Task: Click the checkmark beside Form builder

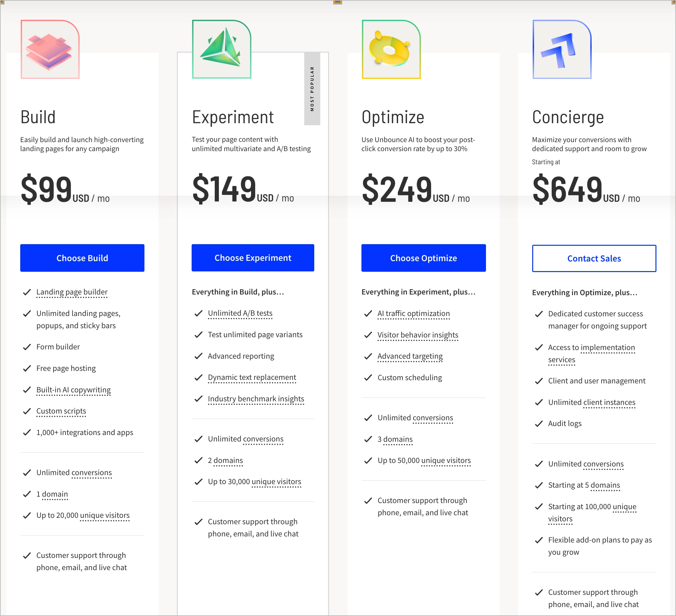Action: 27,347
